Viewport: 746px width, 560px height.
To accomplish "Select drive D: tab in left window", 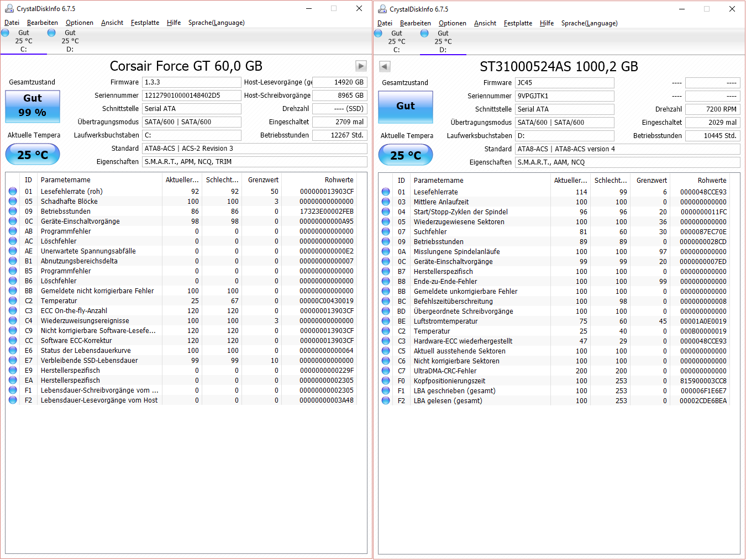I will (70, 41).
